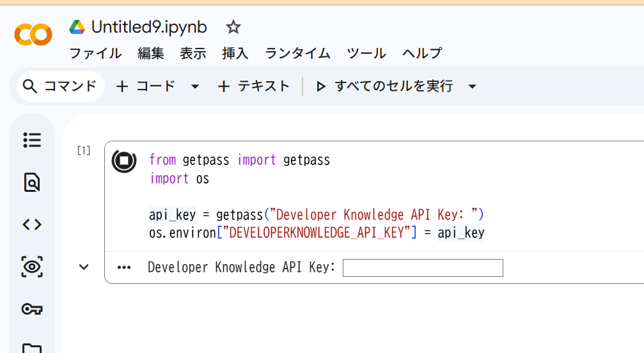Click the os.environ assignment line
Image resolution: width=644 pixels, height=353 pixels.
click(x=317, y=233)
